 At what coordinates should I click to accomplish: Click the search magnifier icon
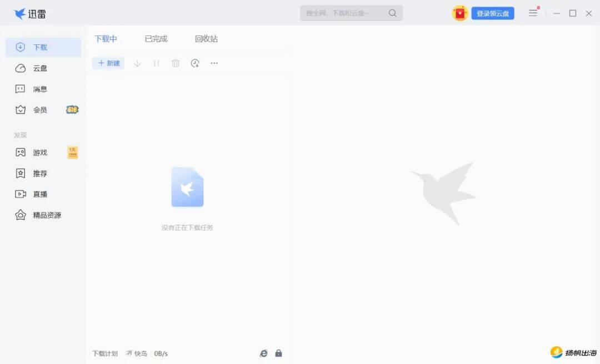click(x=393, y=13)
